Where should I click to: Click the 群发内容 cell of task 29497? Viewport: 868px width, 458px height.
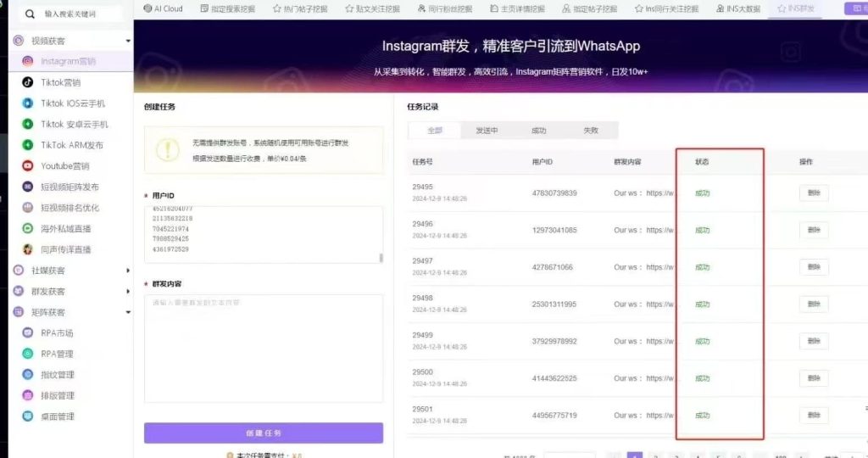click(644, 267)
